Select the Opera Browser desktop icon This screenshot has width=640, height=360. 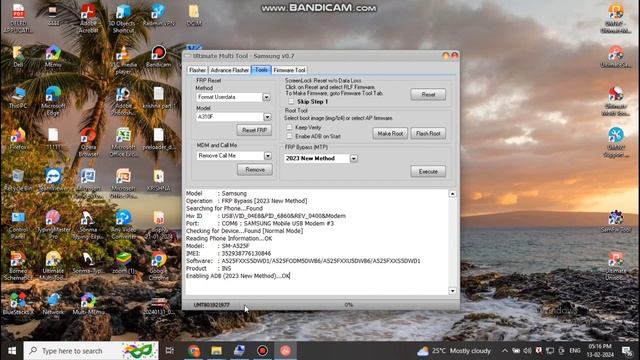(x=88, y=142)
